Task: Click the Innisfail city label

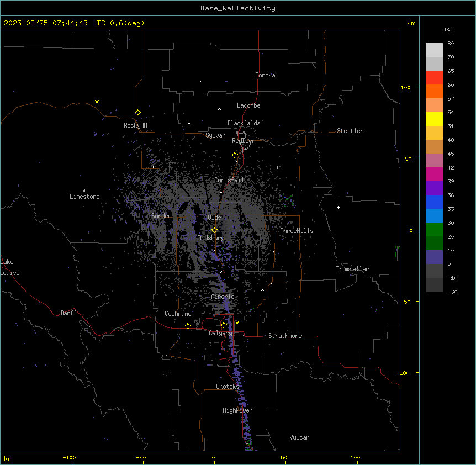Action: click(x=229, y=180)
